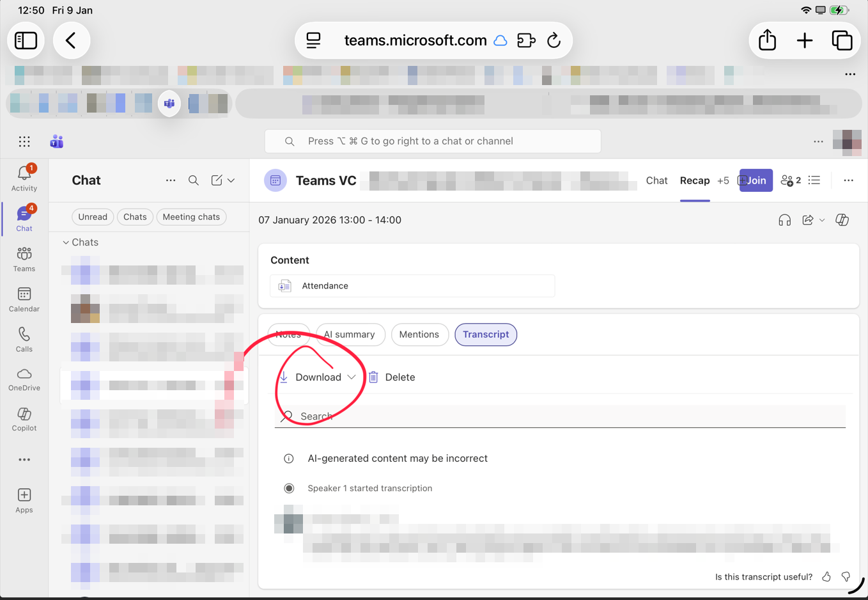Open the Safari share sheet
The image size is (868, 600).
tap(767, 40)
